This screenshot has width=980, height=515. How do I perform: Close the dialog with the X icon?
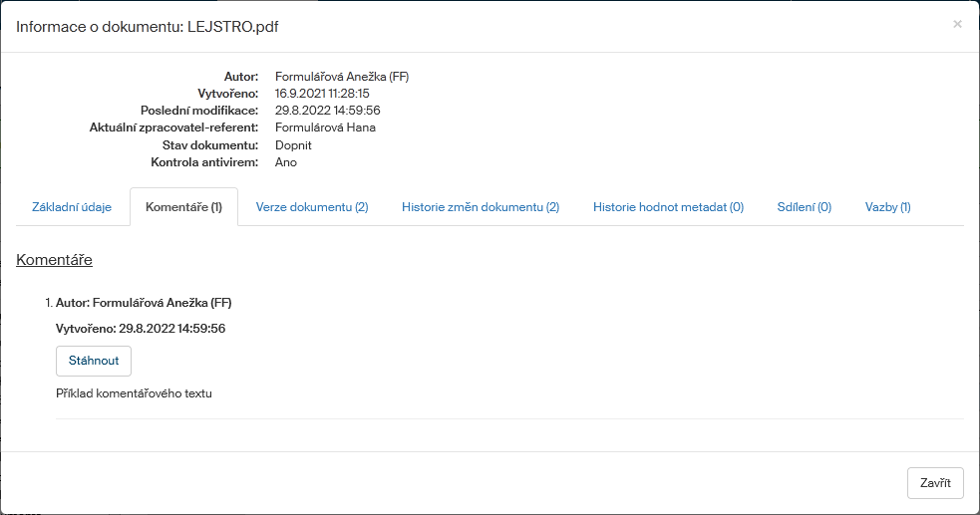pyautogui.click(x=957, y=24)
